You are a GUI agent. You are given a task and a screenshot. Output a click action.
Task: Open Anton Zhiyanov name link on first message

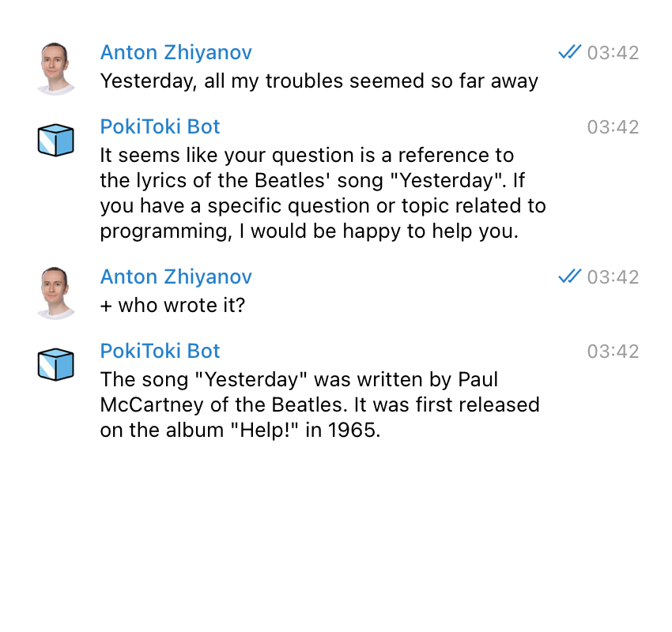(x=176, y=53)
